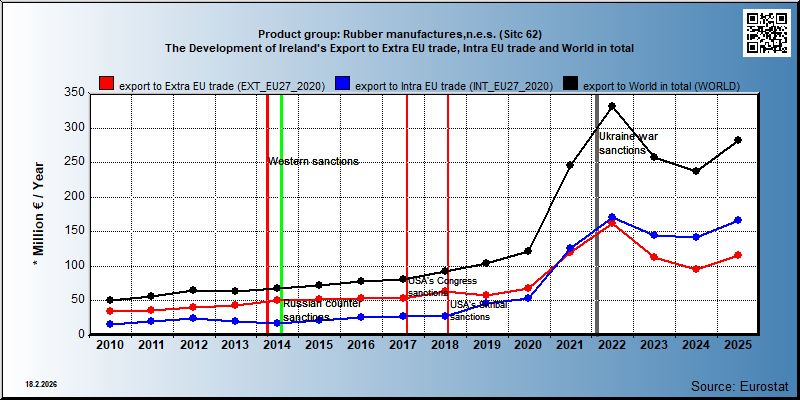The height and width of the screenshot is (400, 800).
Task: Click the red Extra EU data point at 2024
Action: pos(695,269)
